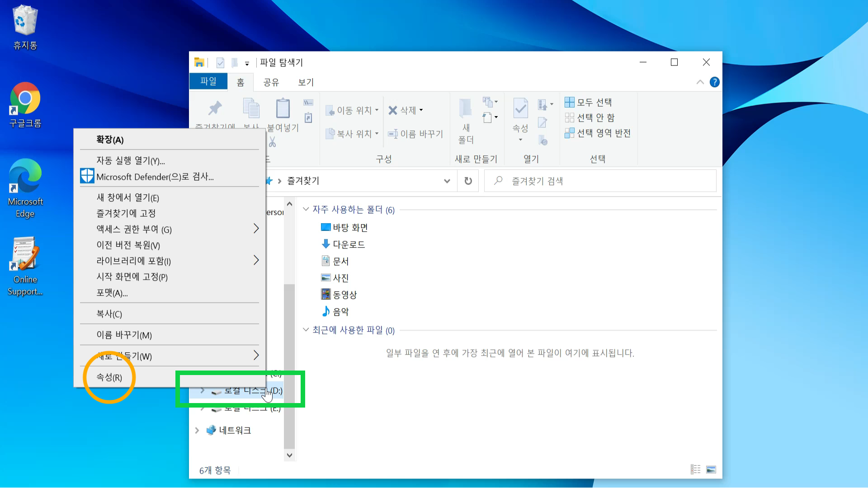868x488 pixels.
Task: Switch to large icons view in status bar
Action: click(711, 469)
